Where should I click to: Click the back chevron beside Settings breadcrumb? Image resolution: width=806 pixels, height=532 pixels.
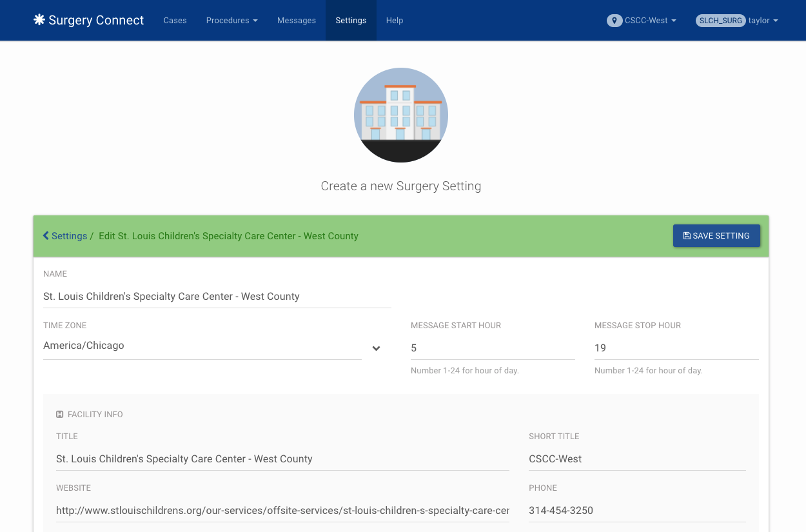pyautogui.click(x=46, y=236)
